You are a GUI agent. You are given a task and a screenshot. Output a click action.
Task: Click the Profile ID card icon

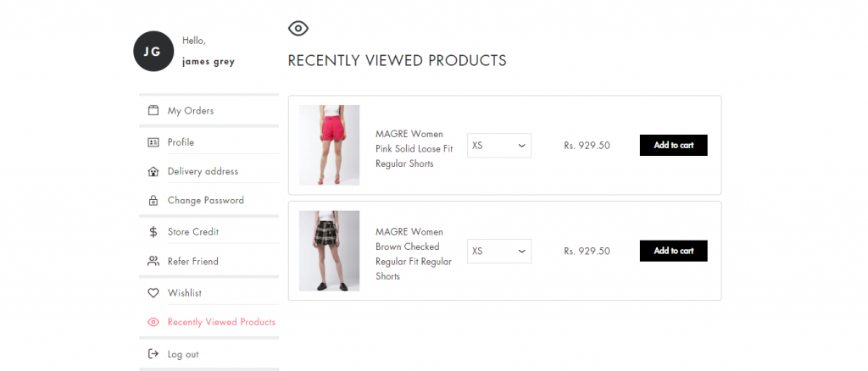point(153,142)
